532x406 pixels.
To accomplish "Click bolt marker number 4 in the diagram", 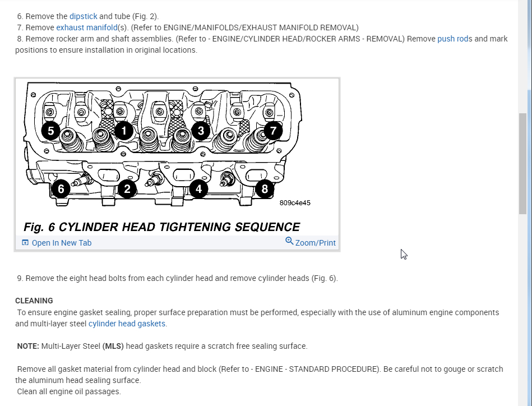I will click(x=199, y=189).
